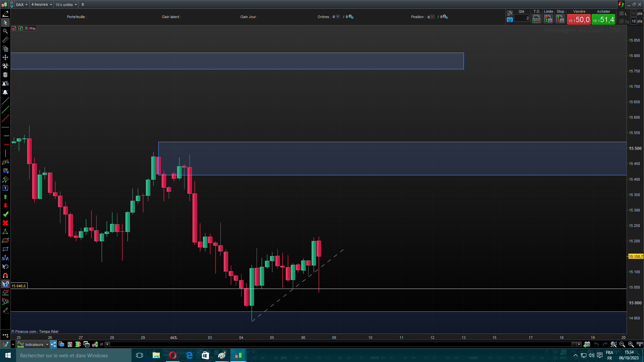Image resolution: width=644 pixels, height=362 pixels.
Task: Select the red trend line tool
Action: pyautogui.click(x=5, y=118)
